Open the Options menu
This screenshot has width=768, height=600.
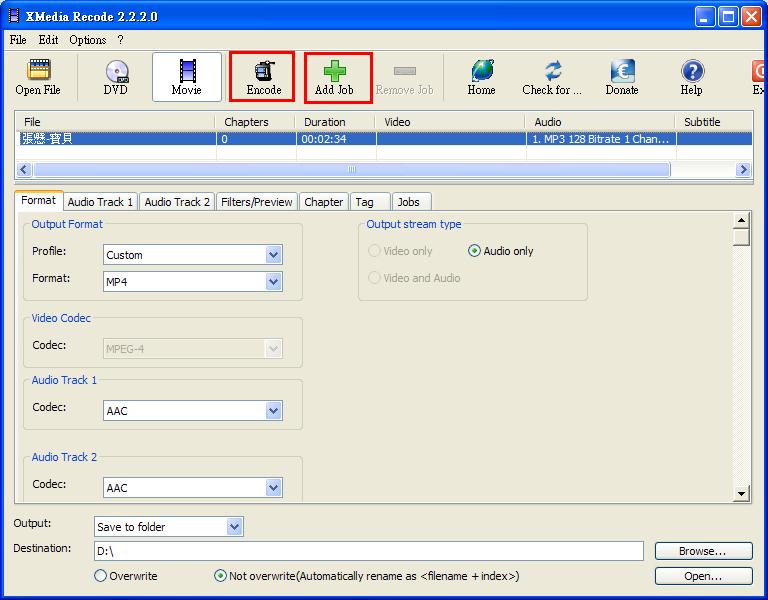tap(88, 40)
